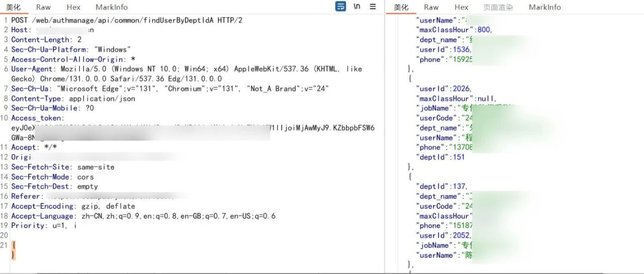Viewport: 644px width, 274px height.
Task: Click the Referer header line
Action: point(93,196)
